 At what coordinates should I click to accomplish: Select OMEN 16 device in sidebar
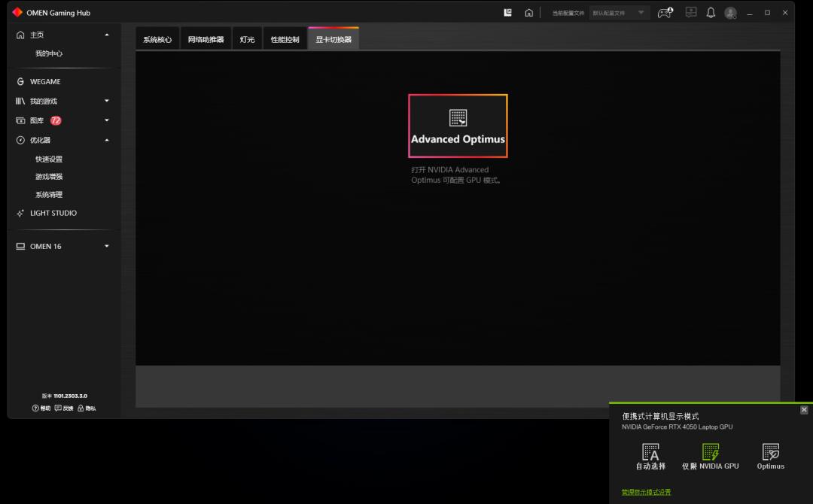(46, 246)
